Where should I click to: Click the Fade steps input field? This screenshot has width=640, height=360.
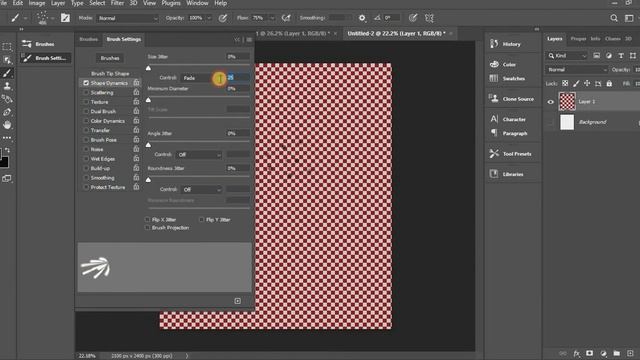coord(238,78)
